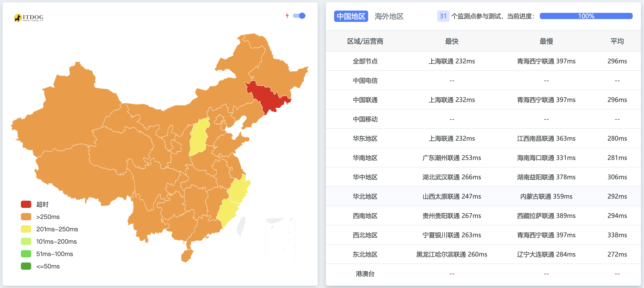Toggle the yellow 201ms–250ms legend item
The height and width of the screenshot is (288, 644).
(49, 229)
